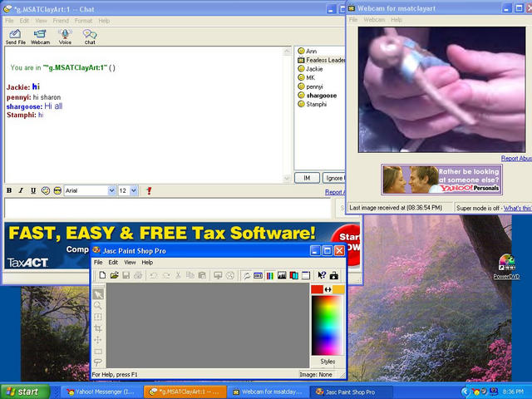Click the Report Abuse link in webcam window
The height and width of the screenshot is (399, 532).
click(x=516, y=159)
